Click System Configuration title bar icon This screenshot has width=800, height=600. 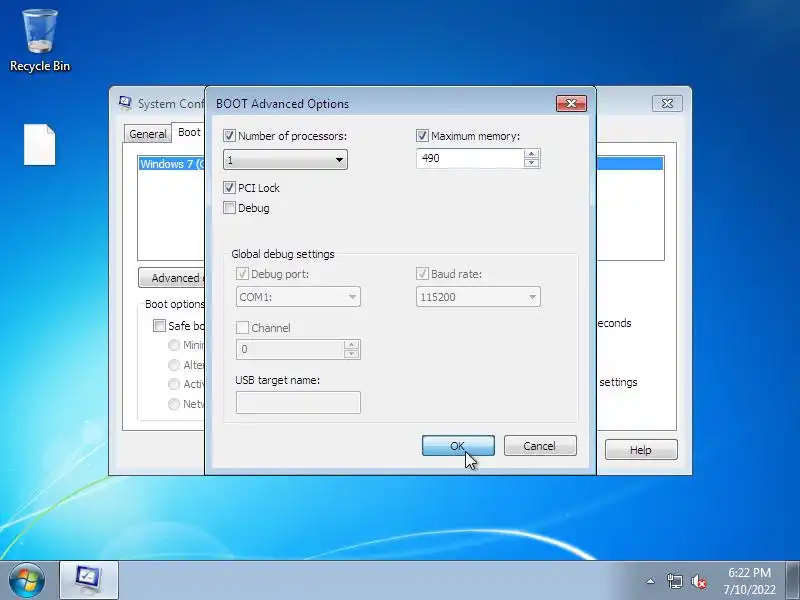click(x=126, y=103)
